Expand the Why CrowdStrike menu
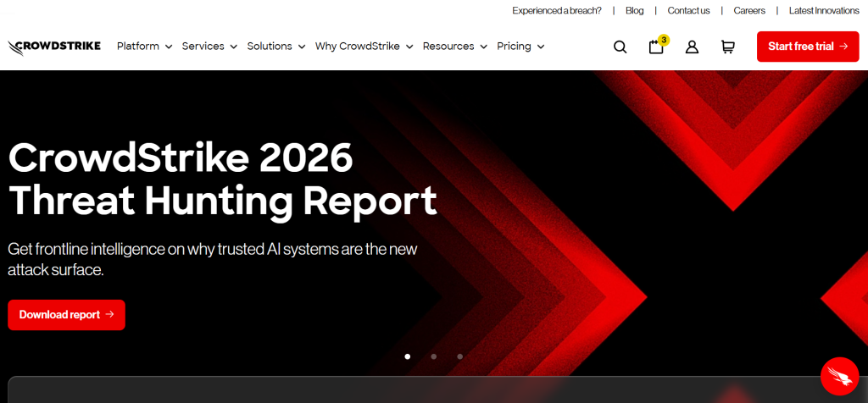 [364, 47]
